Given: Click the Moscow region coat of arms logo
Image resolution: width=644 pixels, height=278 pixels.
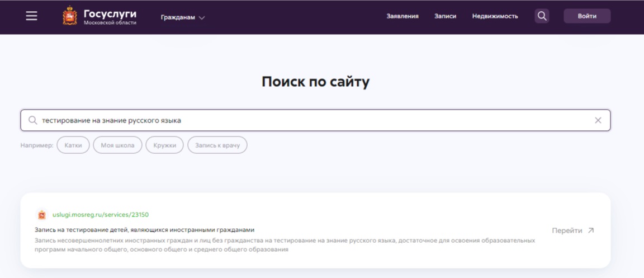Looking at the screenshot, I should pyautogui.click(x=70, y=17).
